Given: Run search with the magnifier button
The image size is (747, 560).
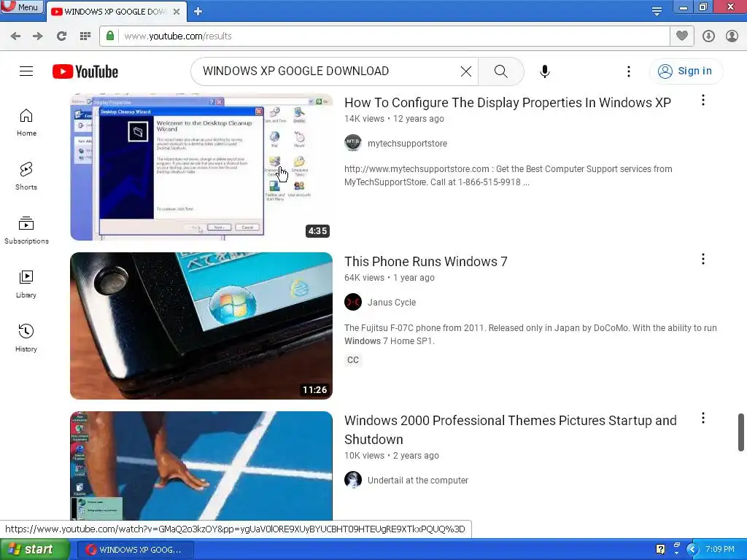Looking at the screenshot, I should pyautogui.click(x=500, y=71).
